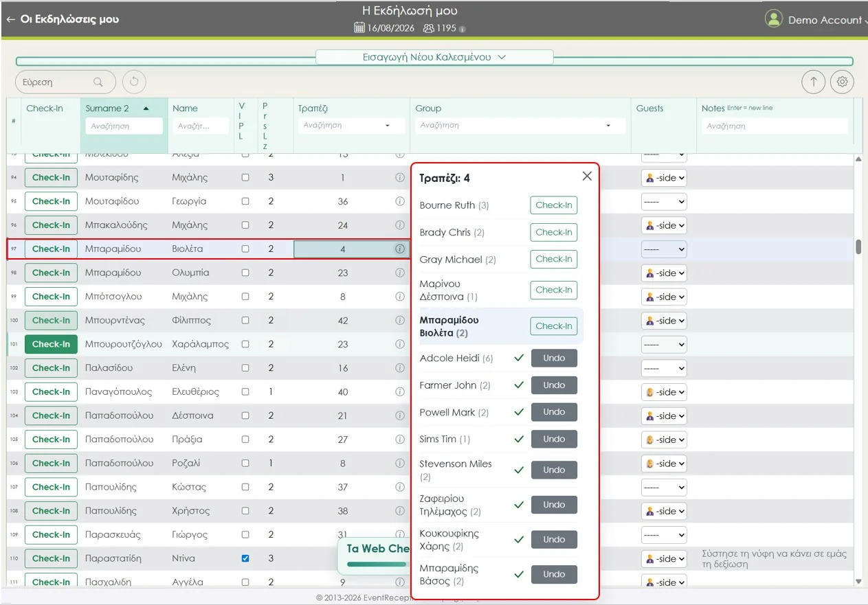Screen dimensions: 868x605
Task: Close the Τραπέζι 4 popup
Action: pos(587,176)
